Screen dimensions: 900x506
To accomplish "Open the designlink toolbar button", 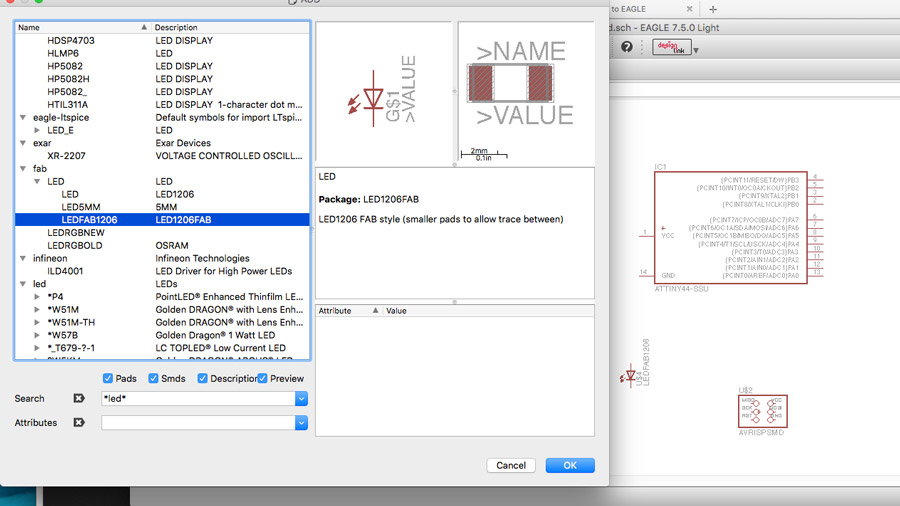I will [x=672, y=47].
